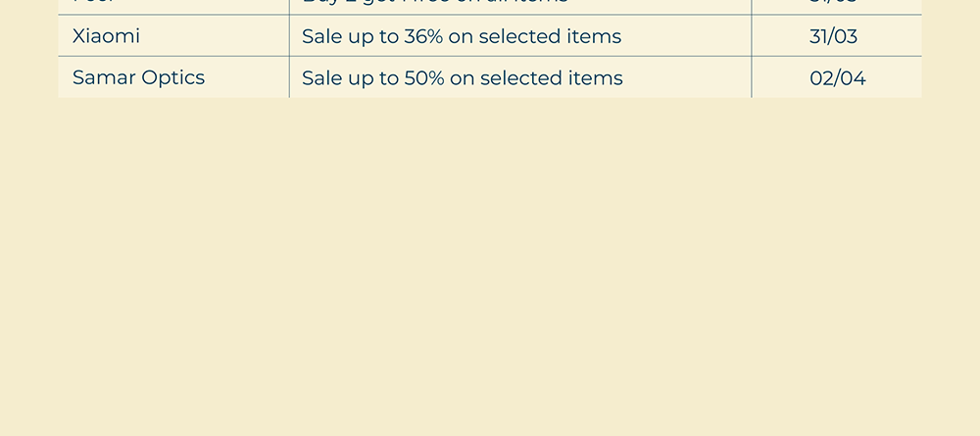The height and width of the screenshot is (436, 980).
Task: Click the word "on" in Samar Optics' offer
Action: [462, 78]
